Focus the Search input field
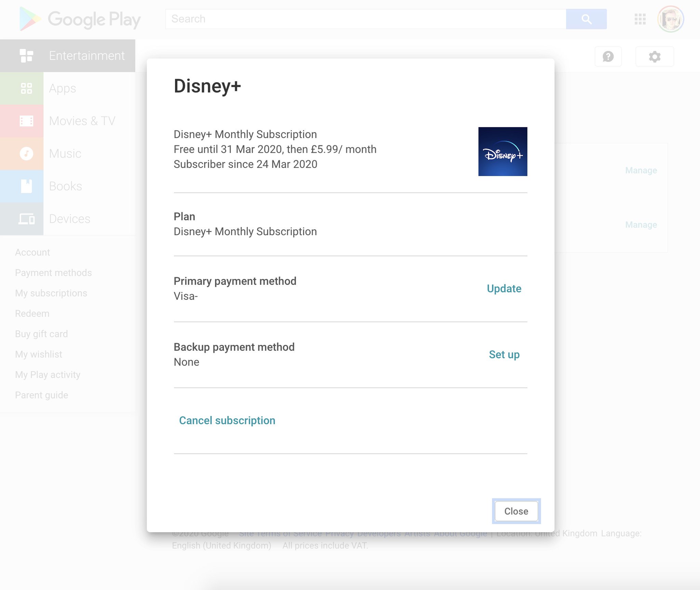 click(366, 19)
